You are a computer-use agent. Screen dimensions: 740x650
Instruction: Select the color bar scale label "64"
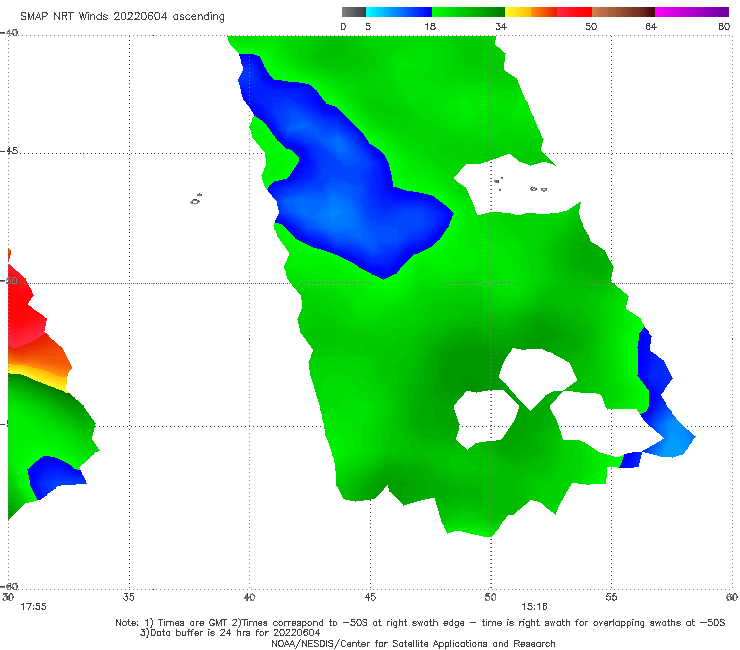pos(651,27)
